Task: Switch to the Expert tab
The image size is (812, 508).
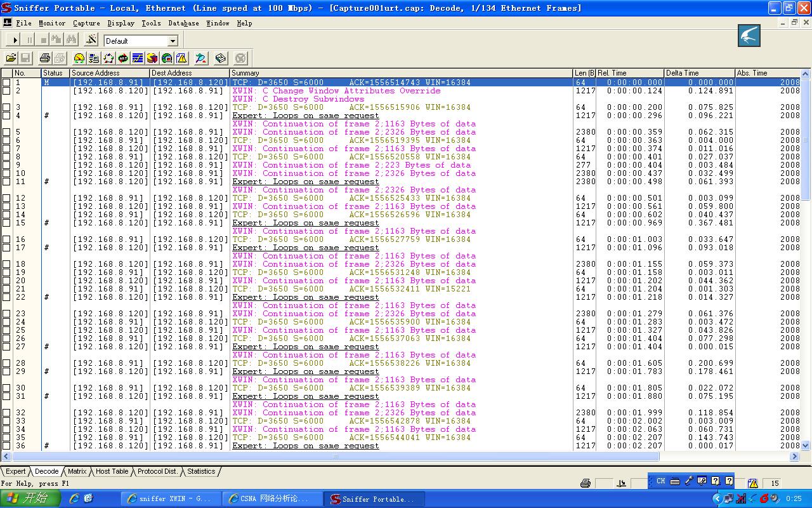Action: [x=15, y=471]
